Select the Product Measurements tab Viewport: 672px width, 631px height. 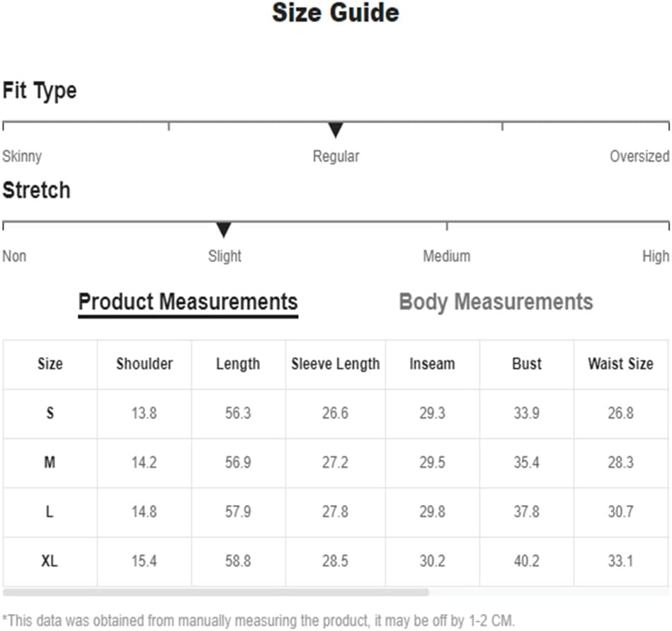pos(188,302)
